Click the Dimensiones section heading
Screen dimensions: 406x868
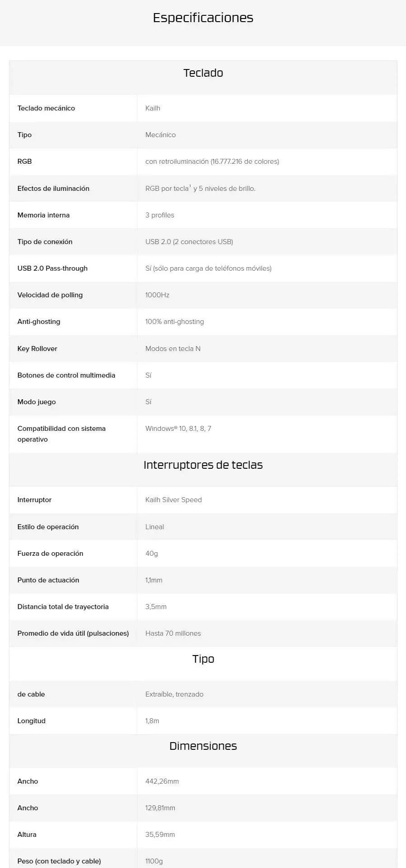coord(203,746)
